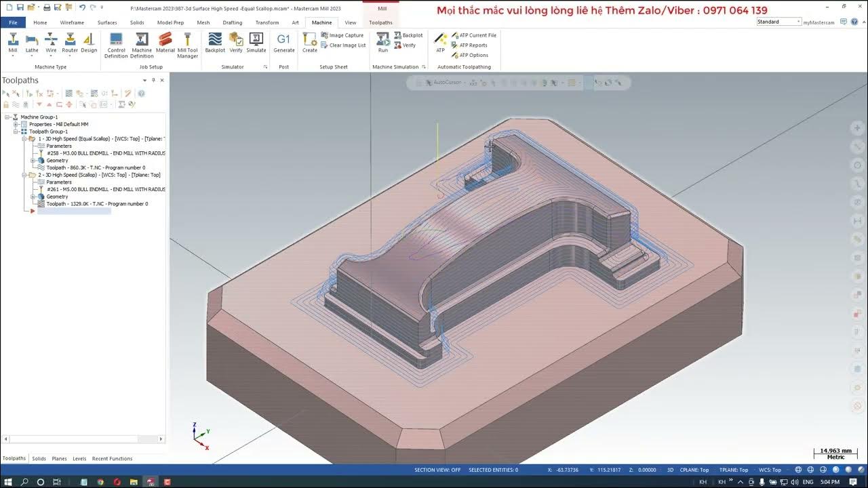Open ATP Reports
Image resolution: width=868 pixels, height=488 pixels.
pos(469,45)
